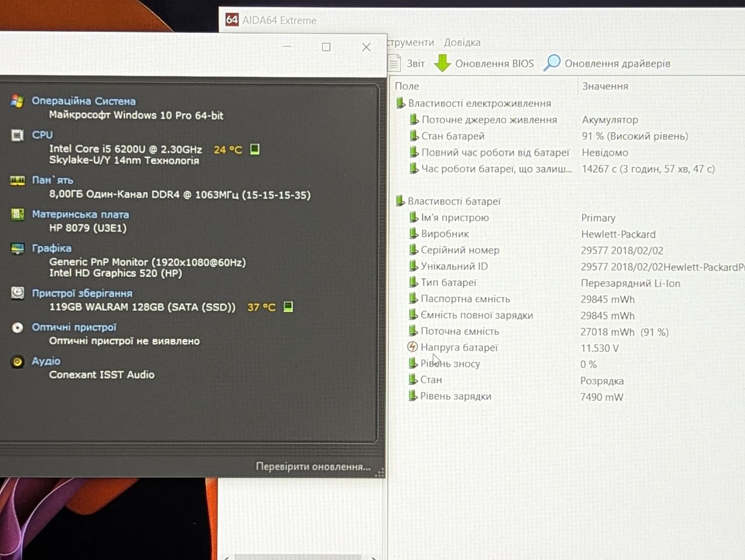Click the CPU chip icon
Image resolution: width=745 pixels, height=560 pixels.
coord(17,135)
